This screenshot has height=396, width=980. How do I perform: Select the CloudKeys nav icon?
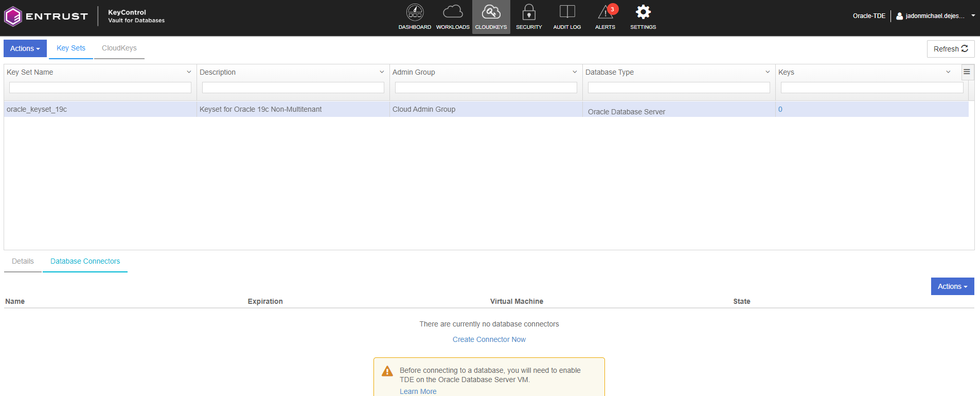coord(491,12)
